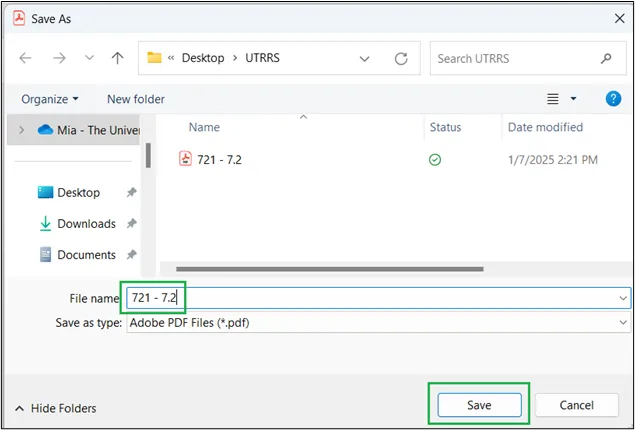Open the help question mark icon
Viewport: 635px width, 430px height.
point(614,99)
